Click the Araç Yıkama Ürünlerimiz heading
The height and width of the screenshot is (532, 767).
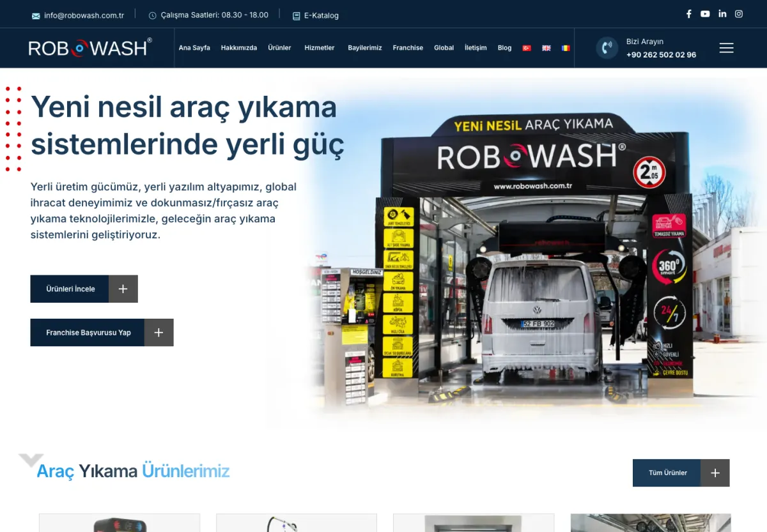(x=133, y=471)
